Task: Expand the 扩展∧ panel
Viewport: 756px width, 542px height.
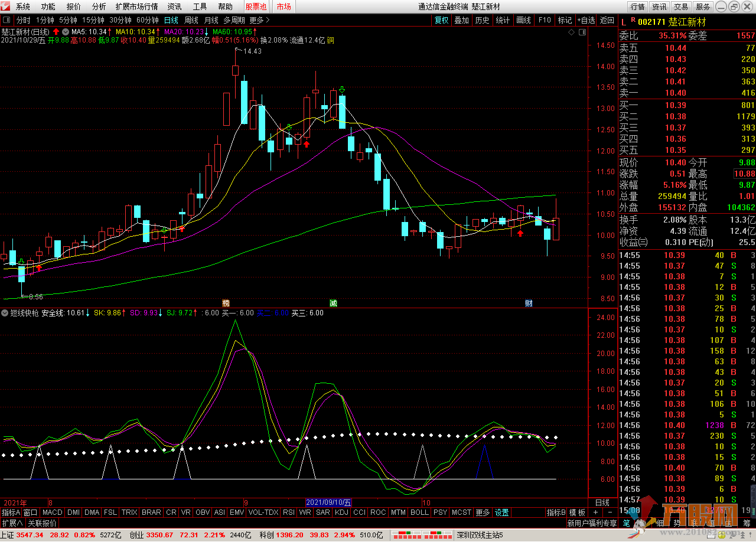Action: point(12,523)
